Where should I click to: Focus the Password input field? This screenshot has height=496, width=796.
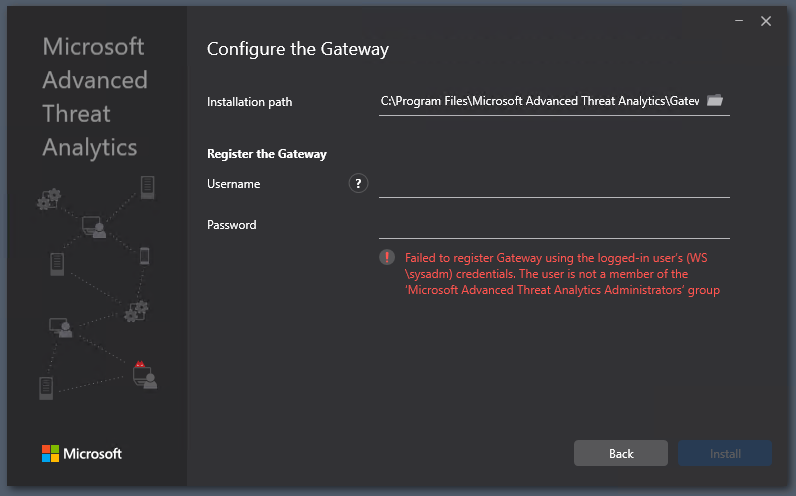[554, 225]
